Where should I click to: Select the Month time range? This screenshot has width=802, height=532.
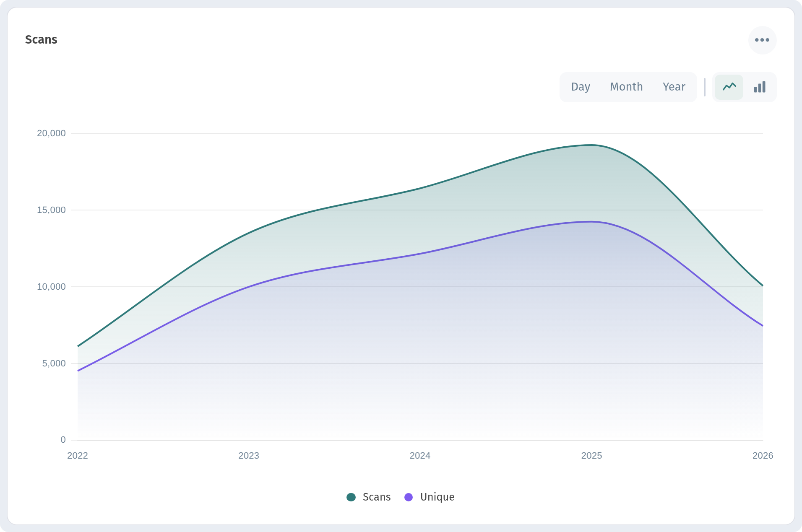coord(626,87)
